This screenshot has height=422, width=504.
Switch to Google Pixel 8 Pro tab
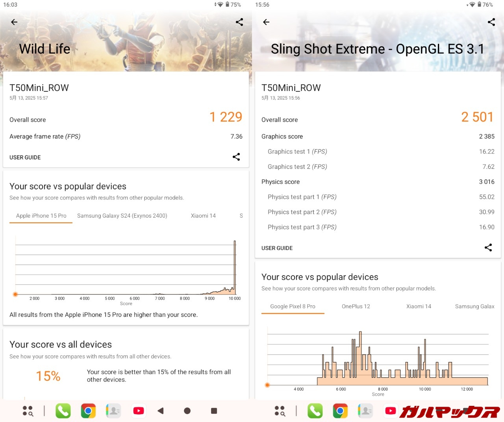(x=293, y=306)
